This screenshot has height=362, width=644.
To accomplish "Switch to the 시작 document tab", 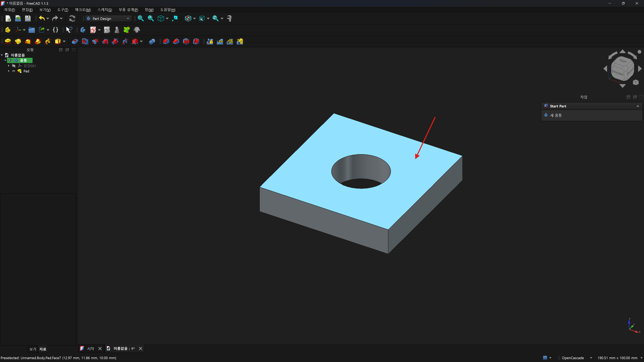I will pos(91,349).
